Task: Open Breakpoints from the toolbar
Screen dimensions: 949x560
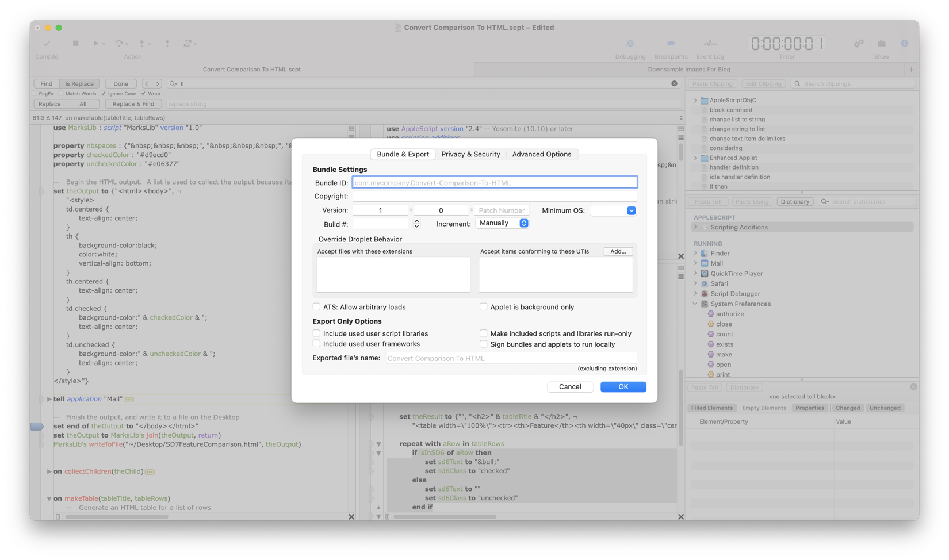Action: [x=671, y=43]
